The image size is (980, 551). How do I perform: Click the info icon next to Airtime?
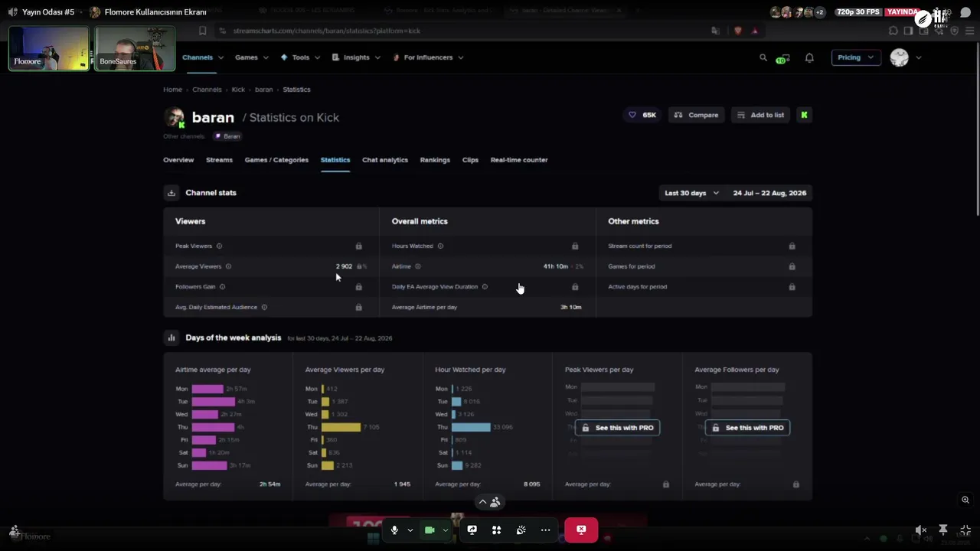tap(417, 266)
